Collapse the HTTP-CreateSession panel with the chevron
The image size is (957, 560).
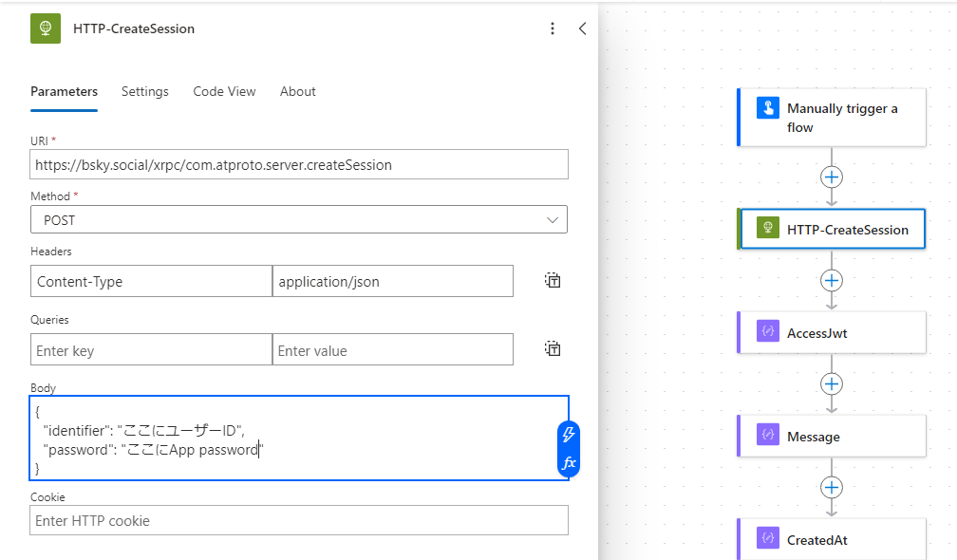pos(582,28)
